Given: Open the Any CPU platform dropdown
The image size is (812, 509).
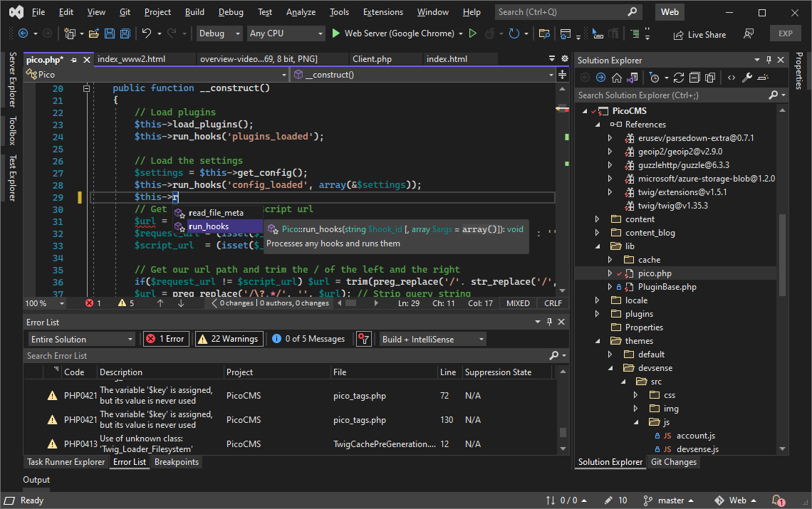Looking at the screenshot, I should 286,33.
